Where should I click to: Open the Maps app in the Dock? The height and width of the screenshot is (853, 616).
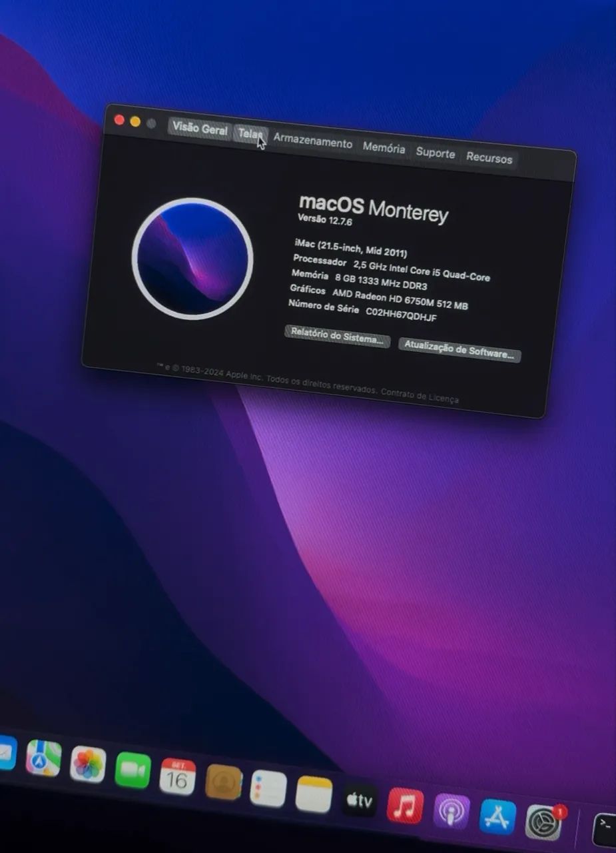(44, 758)
